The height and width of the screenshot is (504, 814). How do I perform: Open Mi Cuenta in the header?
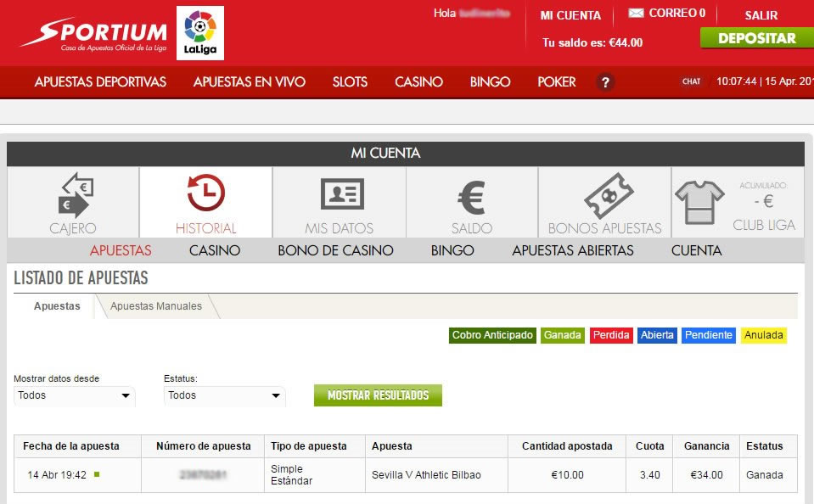point(570,15)
